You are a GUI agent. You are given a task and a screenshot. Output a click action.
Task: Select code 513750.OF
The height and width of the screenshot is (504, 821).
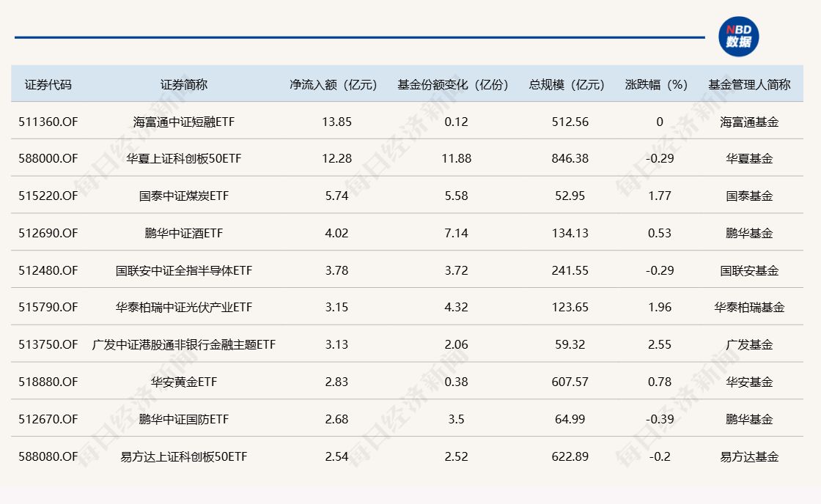pos(48,344)
